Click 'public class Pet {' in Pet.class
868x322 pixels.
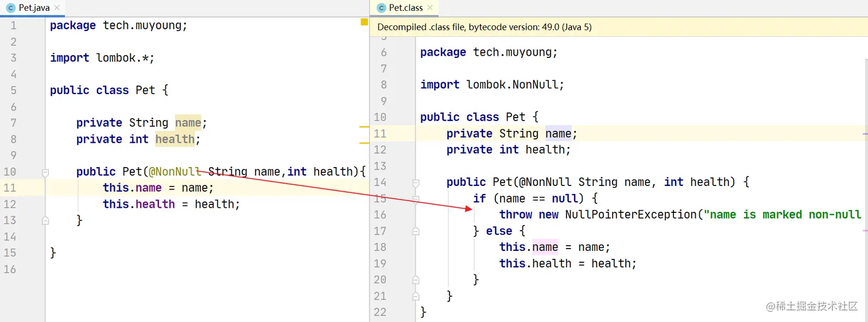coord(479,117)
